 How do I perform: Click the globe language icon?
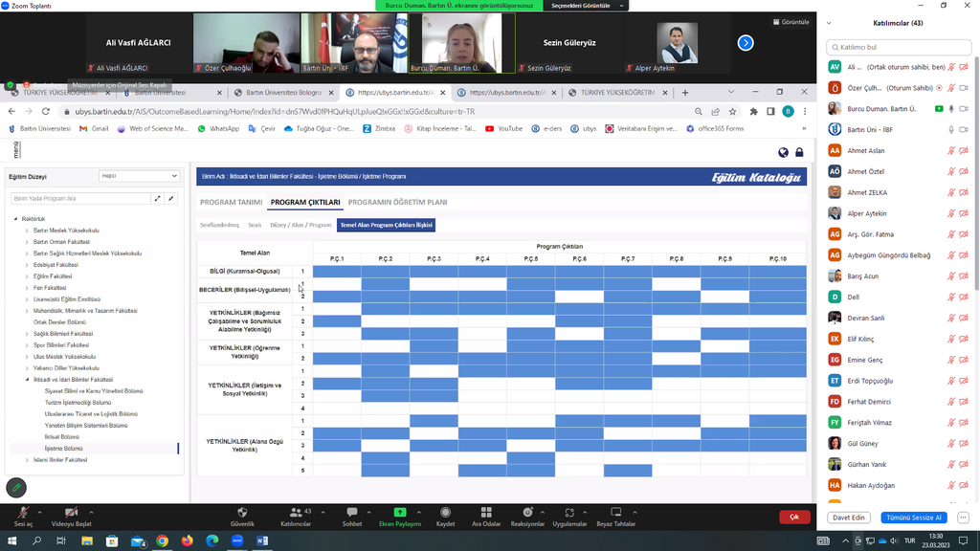click(x=783, y=152)
